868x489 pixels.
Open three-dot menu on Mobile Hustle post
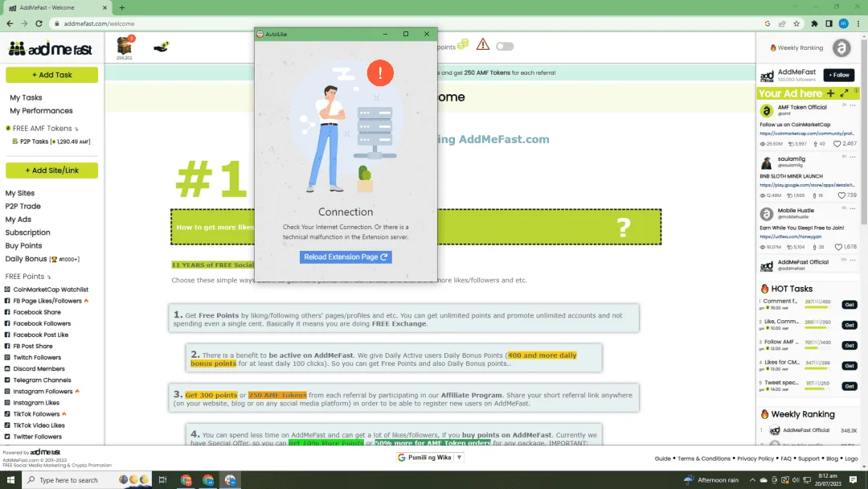click(x=853, y=208)
